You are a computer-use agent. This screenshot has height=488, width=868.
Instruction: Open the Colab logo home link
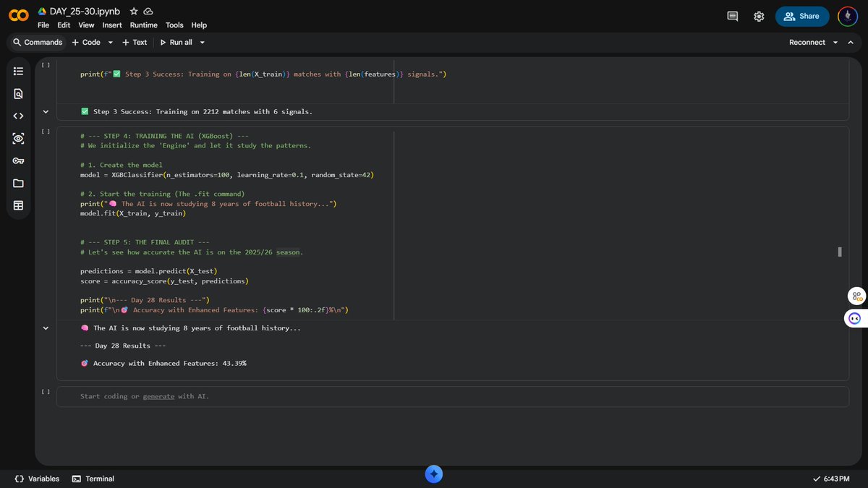click(18, 16)
